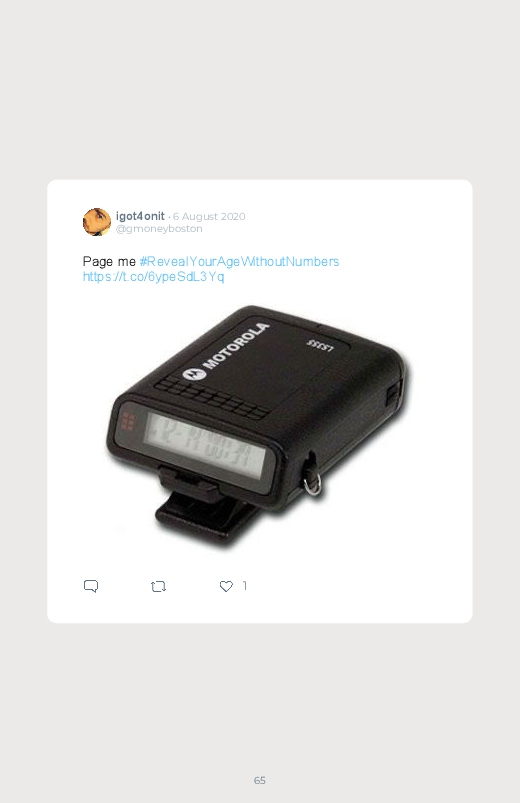Open the @gmoneyboston handle
The height and width of the screenshot is (803, 520).
pyautogui.click(x=159, y=229)
